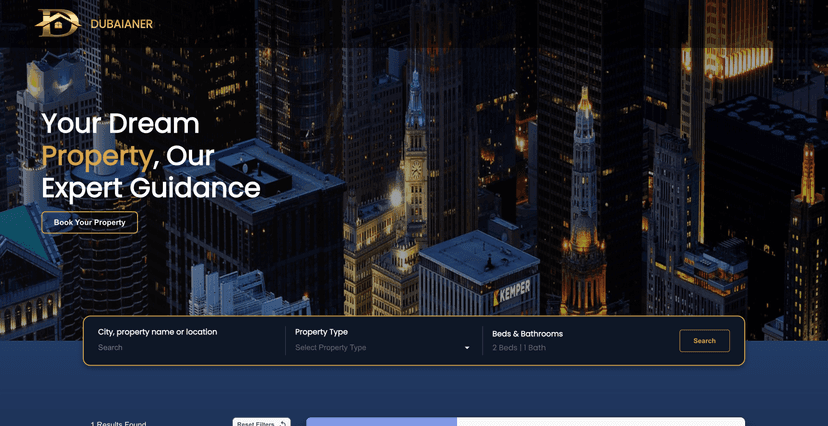Focus the city or location Search field
828x426 pixels.
(187, 347)
